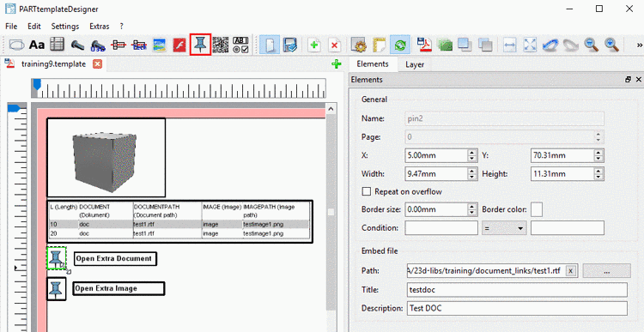Switch to the Layer tab
This screenshot has height=332, width=644.
click(415, 64)
